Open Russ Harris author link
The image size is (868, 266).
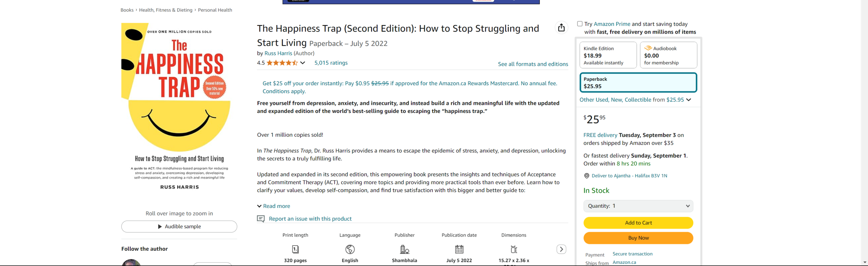click(x=278, y=53)
